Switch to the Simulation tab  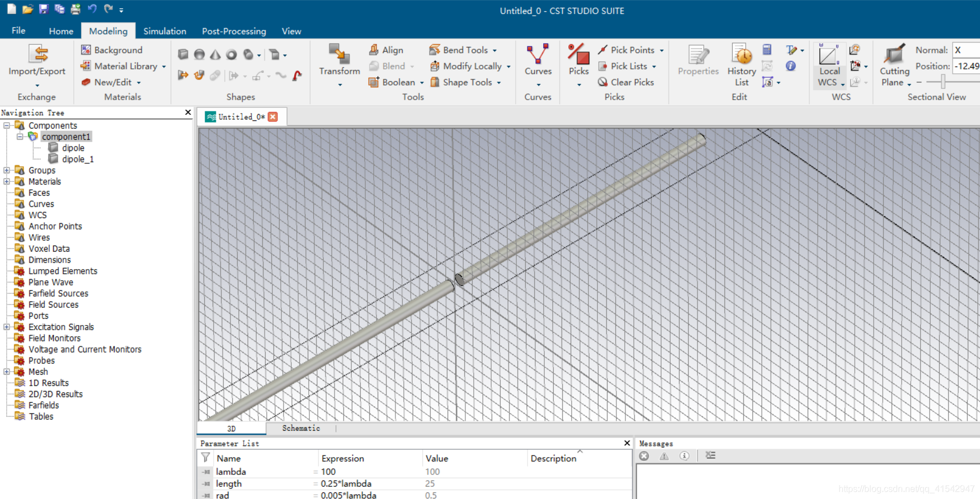164,31
